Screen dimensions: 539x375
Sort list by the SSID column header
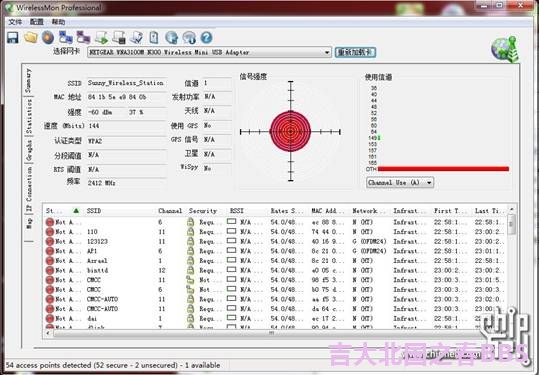click(x=94, y=211)
